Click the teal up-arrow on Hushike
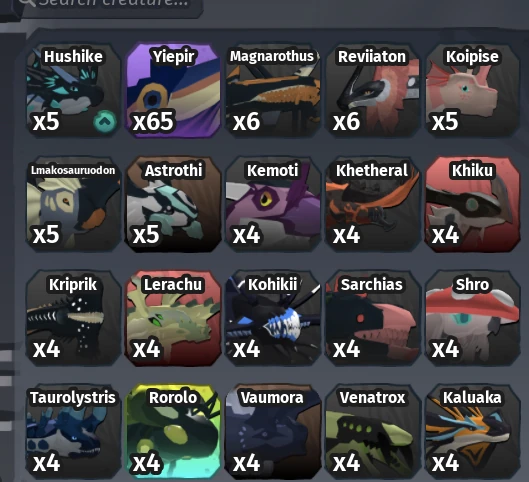The width and height of the screenshot is (529, 482). click(105, 122)
